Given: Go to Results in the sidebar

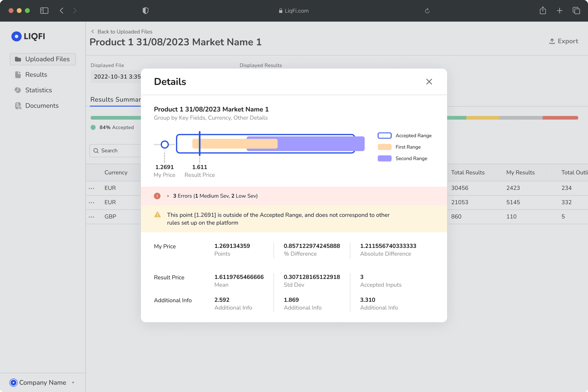Looking at the screenshot, I should tap(36, 74).
